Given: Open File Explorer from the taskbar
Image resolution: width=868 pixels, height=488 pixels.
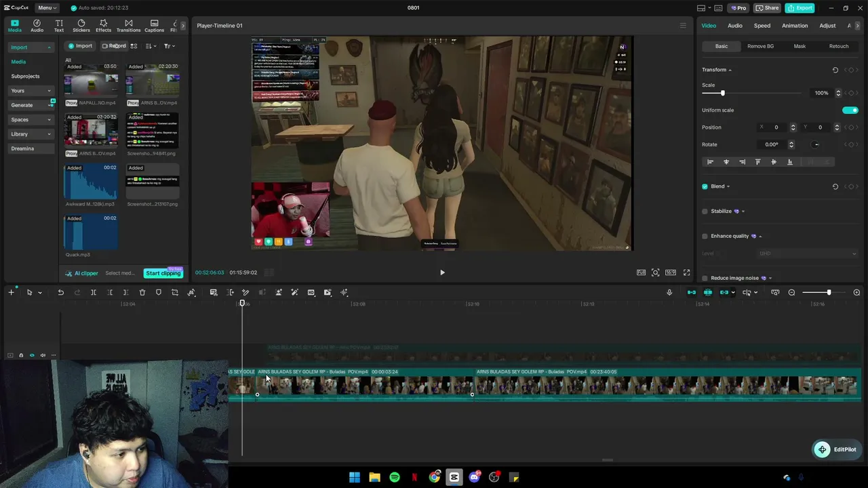Looking at the screenshot, I should point(374,477).
